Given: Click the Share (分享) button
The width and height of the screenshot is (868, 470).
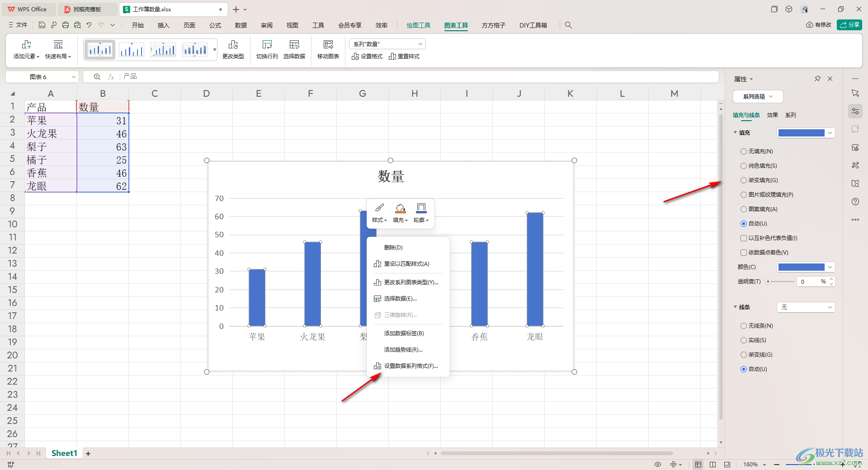Looking at the screenshot, I should 849,25.
